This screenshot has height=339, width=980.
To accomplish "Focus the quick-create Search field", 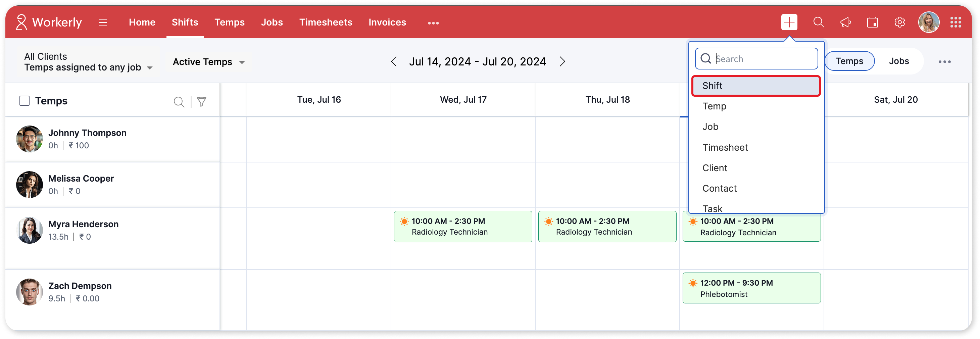I will [756, 59].
